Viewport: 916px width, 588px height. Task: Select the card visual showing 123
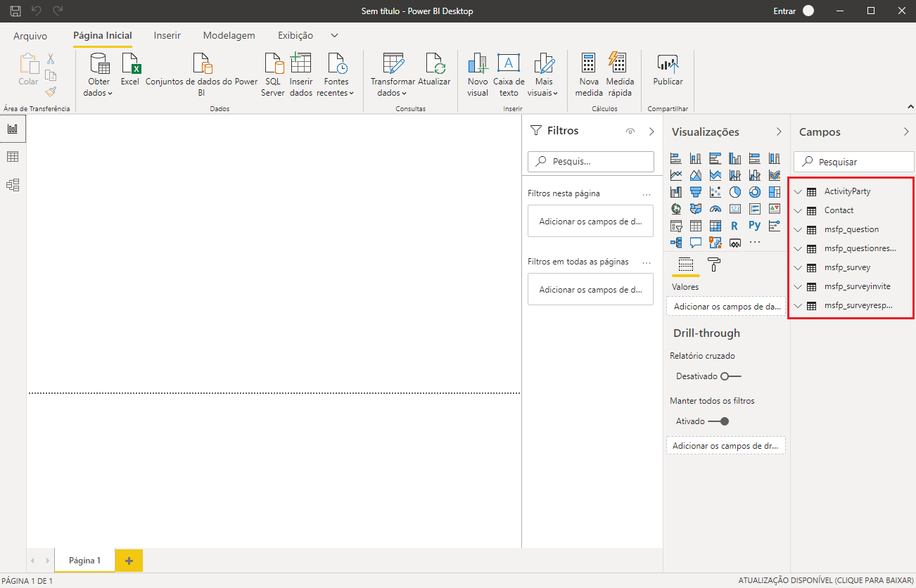(735, 209)
